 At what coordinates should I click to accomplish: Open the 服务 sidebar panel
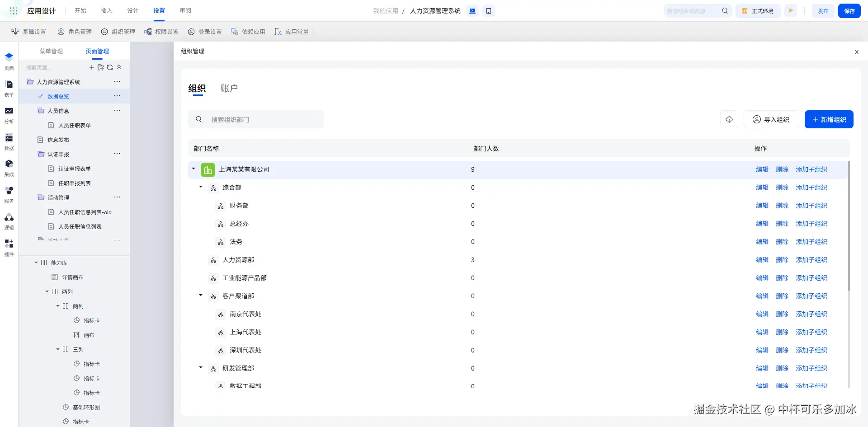coord(9,195)
